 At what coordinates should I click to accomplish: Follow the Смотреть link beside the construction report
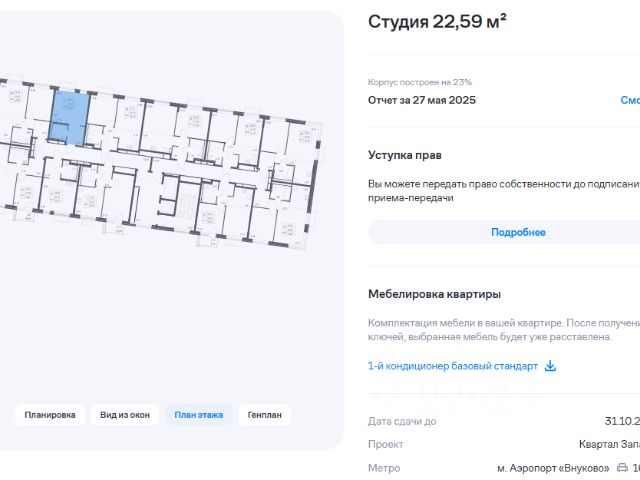[630, 100]
